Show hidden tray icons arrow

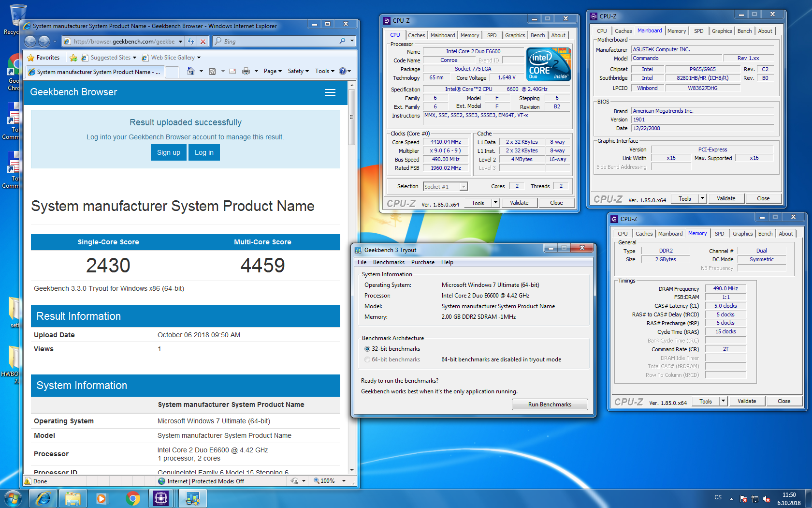click(731, 499)
